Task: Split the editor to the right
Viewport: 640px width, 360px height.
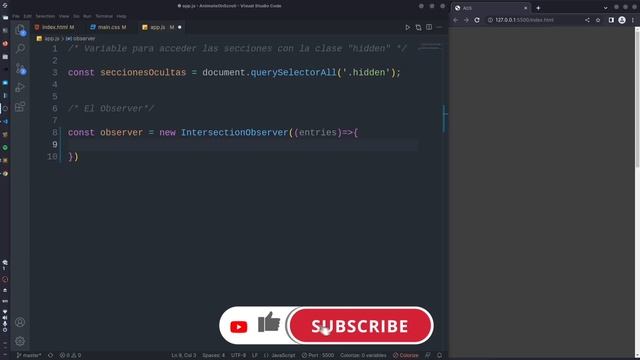Action: [429, 27]
